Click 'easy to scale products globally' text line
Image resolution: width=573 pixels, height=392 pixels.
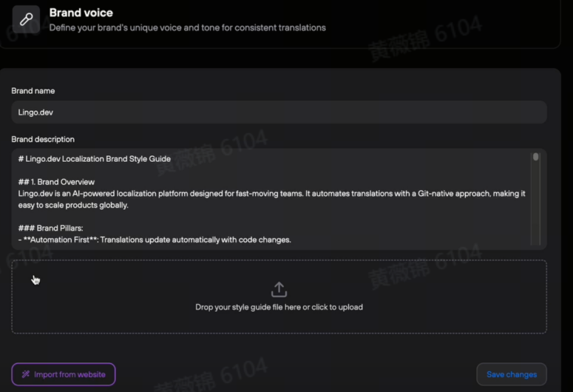click(x=73, y=205)
